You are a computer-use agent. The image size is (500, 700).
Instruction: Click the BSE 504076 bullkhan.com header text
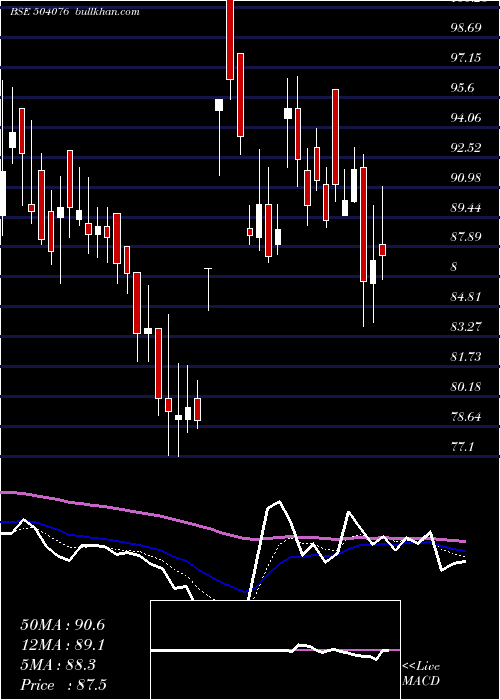(75, 12)
